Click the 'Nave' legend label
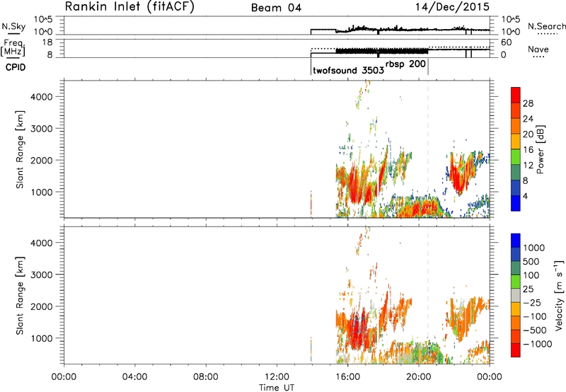The width and height of the screenshot is (566, 392). (538, 50)
